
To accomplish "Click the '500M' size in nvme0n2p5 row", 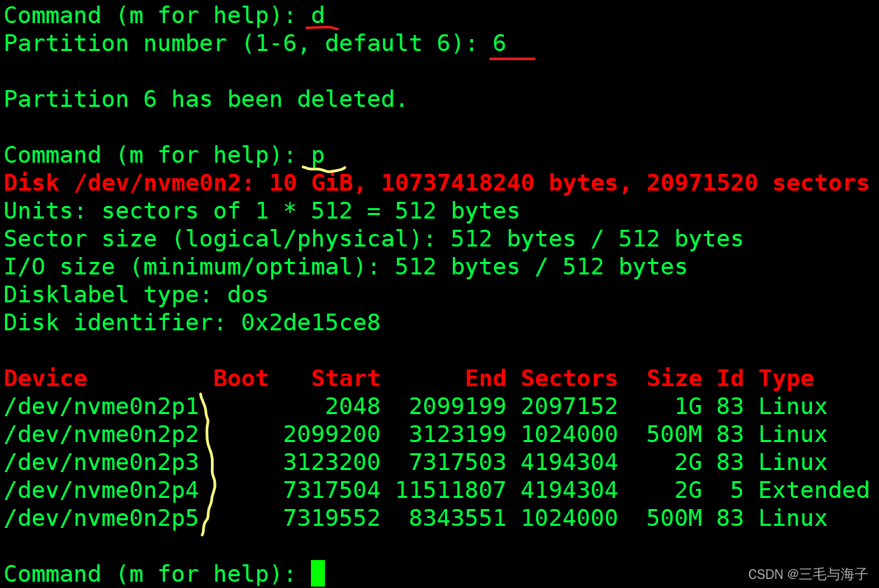I will pos(674,518).
